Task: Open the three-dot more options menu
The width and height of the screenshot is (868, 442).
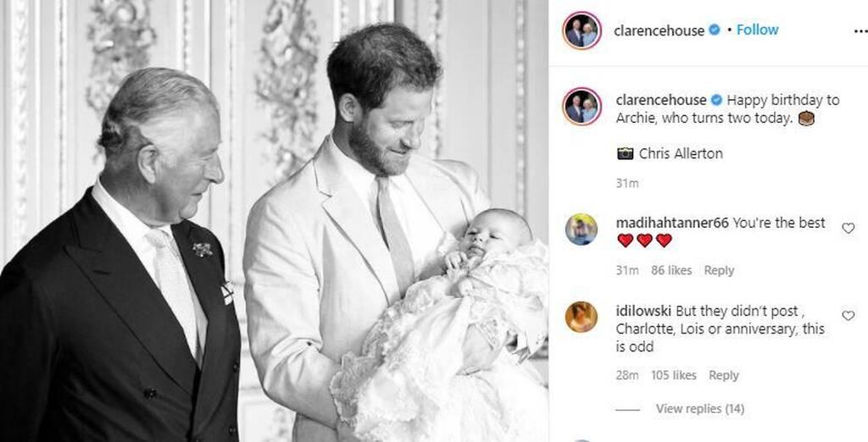Action: click(x=860, y=30)
